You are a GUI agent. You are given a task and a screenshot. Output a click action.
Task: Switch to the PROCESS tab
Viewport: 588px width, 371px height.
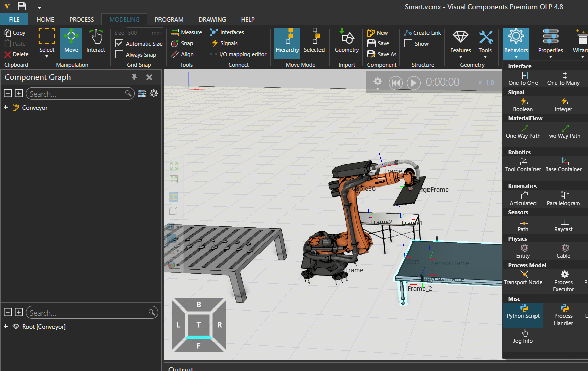[82, 20]
